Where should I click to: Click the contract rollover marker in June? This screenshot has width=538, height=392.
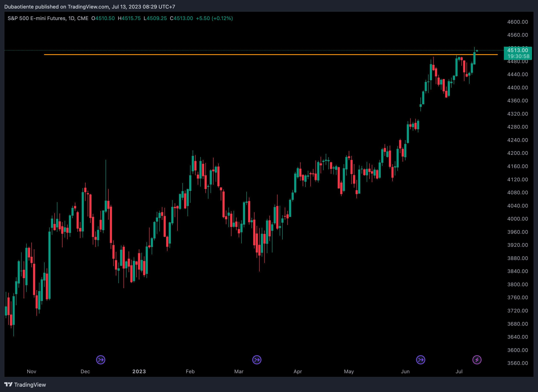(420, 360)
